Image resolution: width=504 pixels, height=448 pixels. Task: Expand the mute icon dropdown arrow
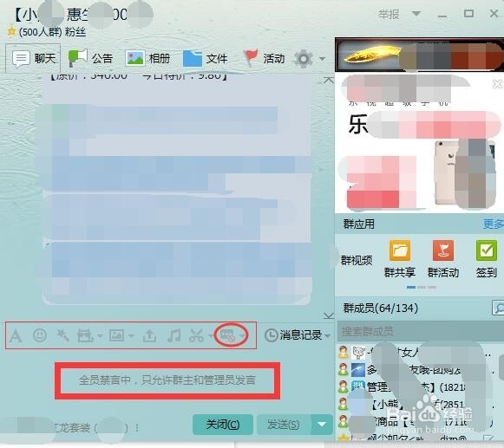(x=241, y=336)
